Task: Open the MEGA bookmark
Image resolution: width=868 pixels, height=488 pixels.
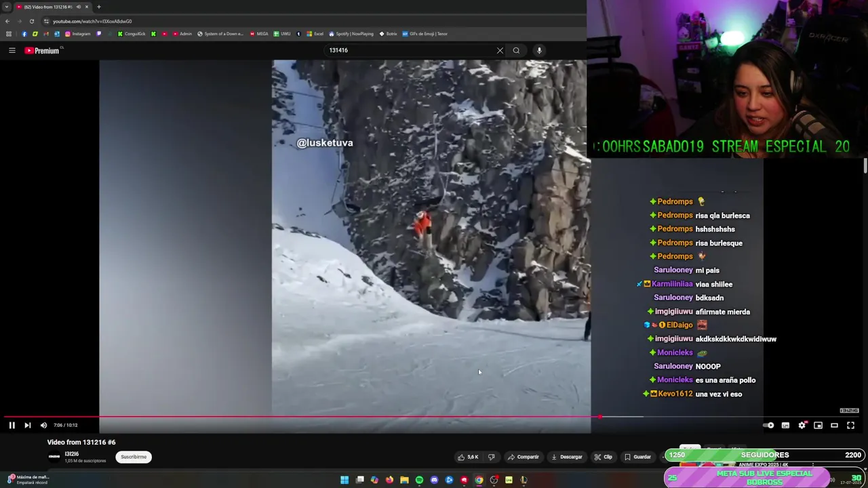Action: 259,34
